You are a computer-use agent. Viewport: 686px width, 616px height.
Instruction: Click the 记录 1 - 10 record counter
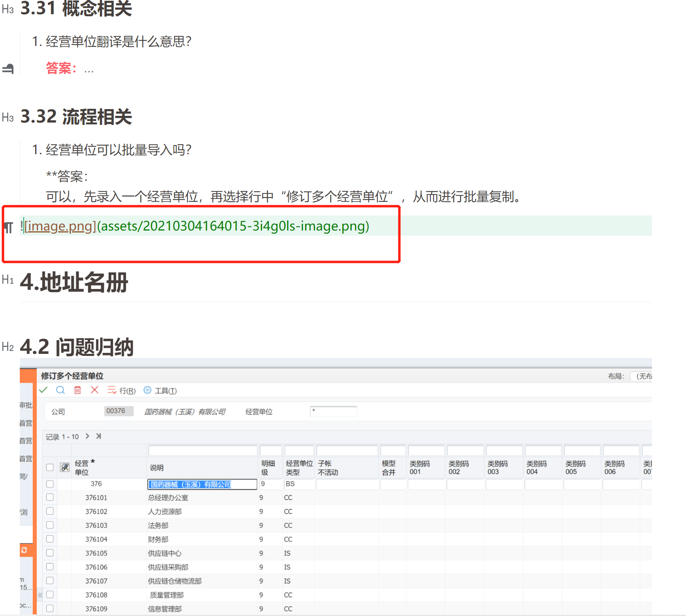point(62,437)
